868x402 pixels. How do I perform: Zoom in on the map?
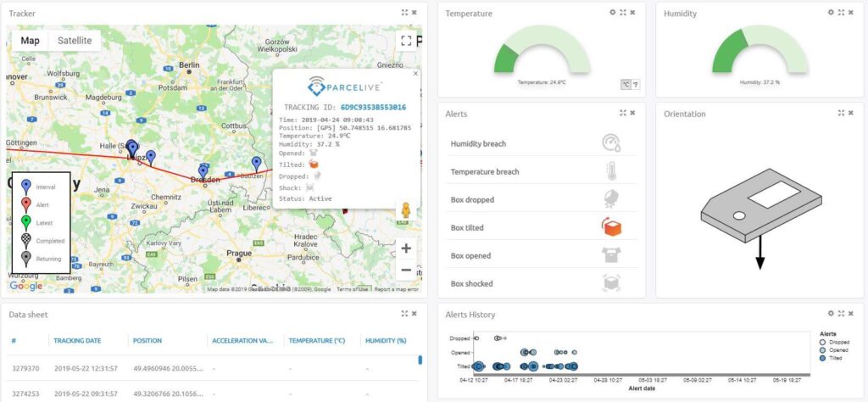pos(406,248)
